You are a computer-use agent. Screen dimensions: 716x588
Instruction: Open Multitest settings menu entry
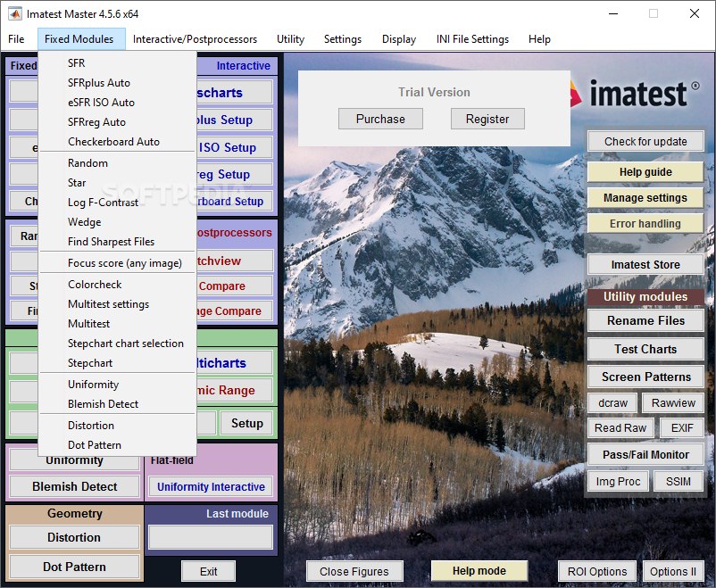tap(118, 304)
